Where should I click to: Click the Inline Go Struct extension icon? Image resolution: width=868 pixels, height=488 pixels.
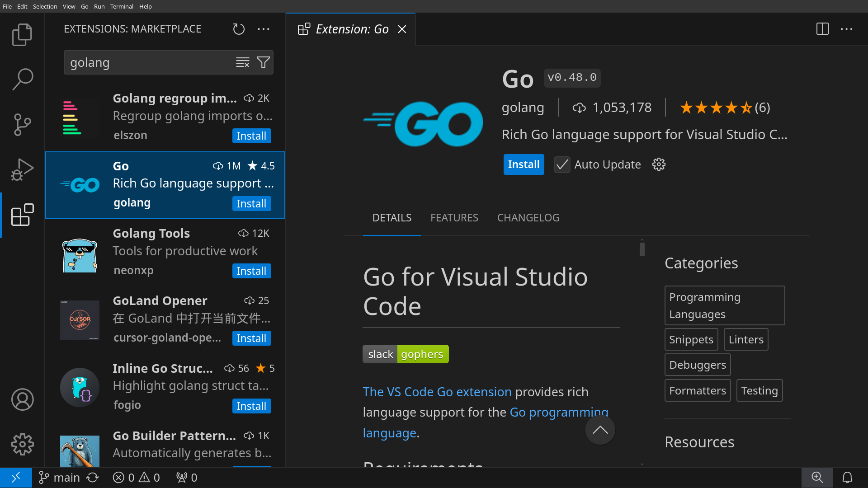[80, 387]
